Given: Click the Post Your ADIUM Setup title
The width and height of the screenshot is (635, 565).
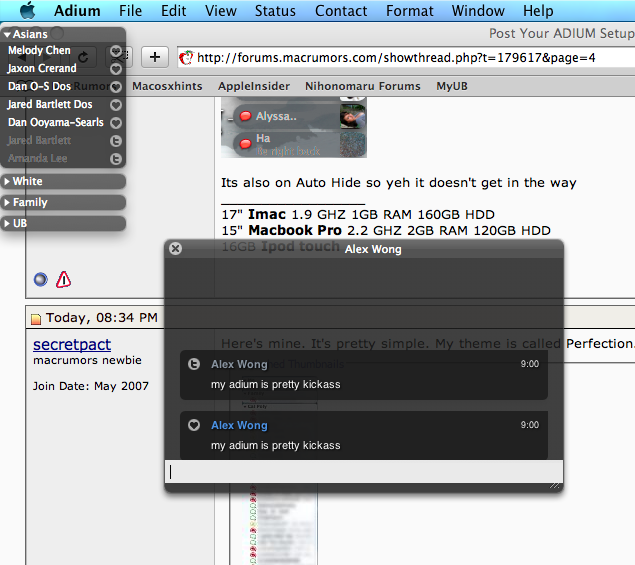Looking at the screenshot, I should point(562,33).
